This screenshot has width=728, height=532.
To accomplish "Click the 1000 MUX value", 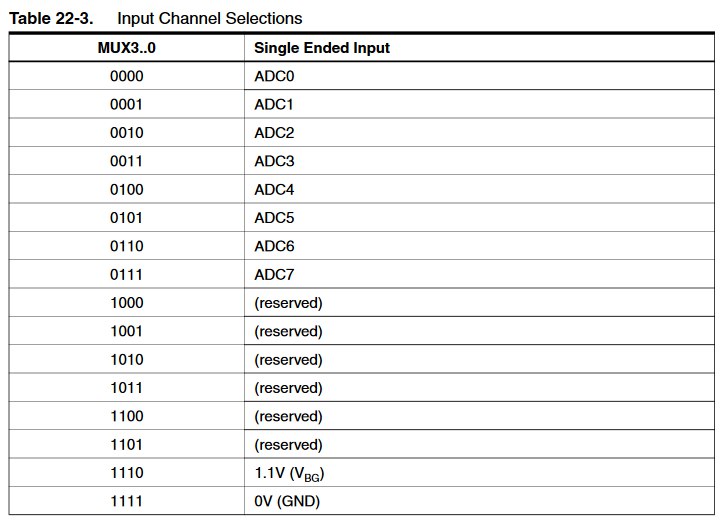I will (x=127, y=303).
